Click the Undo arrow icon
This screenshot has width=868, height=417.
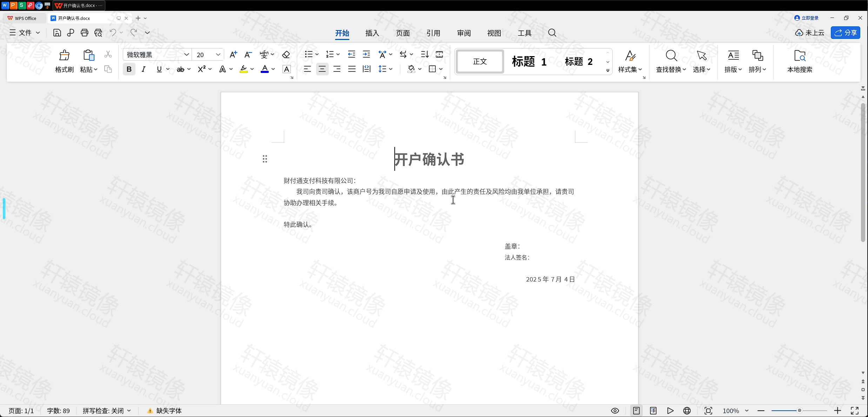point(113,33)
